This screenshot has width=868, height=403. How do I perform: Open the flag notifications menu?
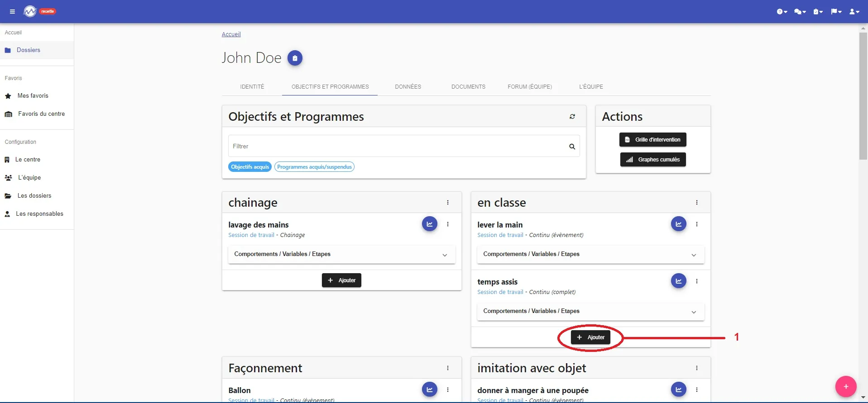click(836, 12)
